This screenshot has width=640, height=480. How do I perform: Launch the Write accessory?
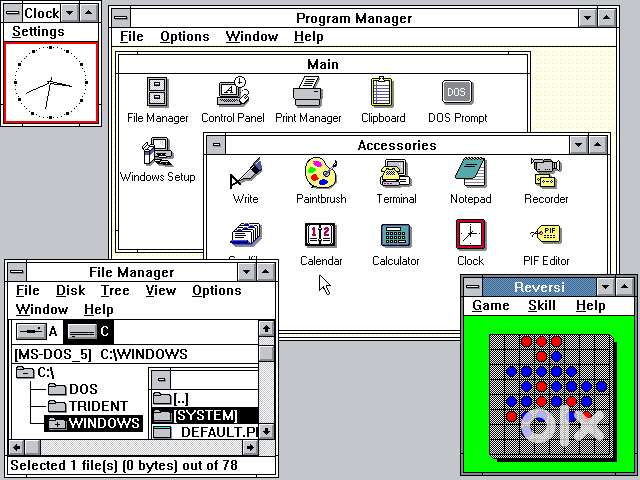[x=245, y=181]
